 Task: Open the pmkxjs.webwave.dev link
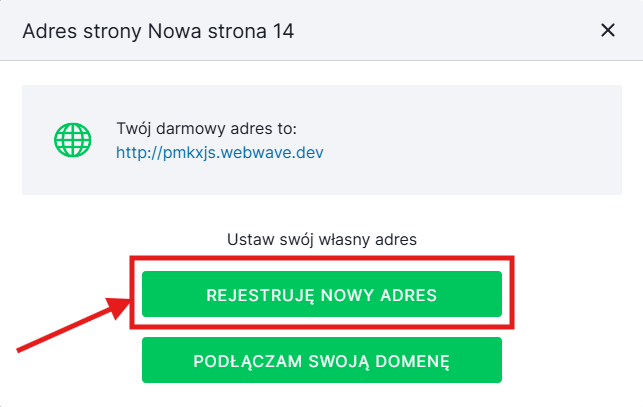click(220, 153)
